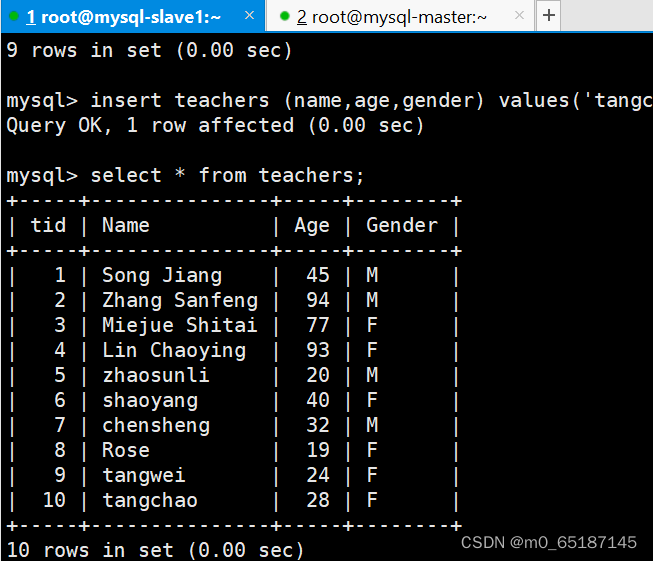
Task: Click age value 19 for Rose
Action: pos(318,450)
